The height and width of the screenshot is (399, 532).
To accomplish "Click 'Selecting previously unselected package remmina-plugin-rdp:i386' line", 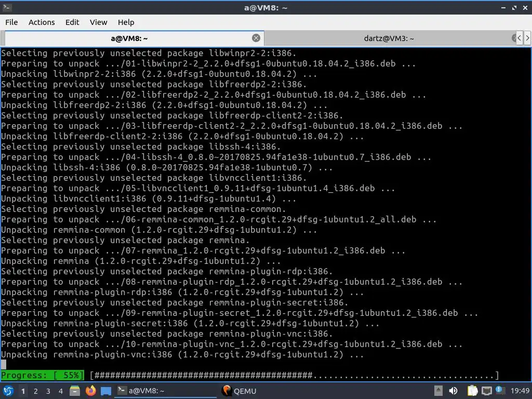I will (167, 271).
